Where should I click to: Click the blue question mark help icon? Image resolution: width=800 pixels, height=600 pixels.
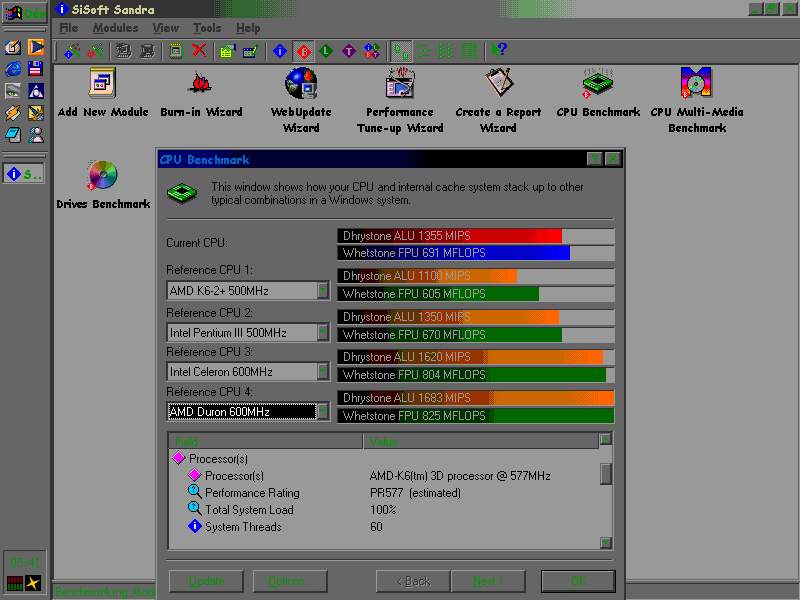[499, 51]
